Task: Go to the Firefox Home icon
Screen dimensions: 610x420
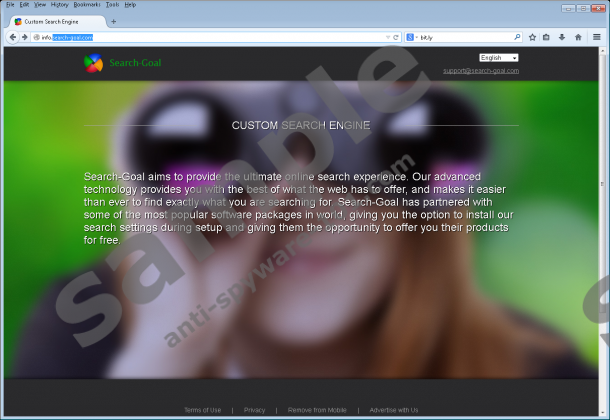Action: [x=579, y=37]
